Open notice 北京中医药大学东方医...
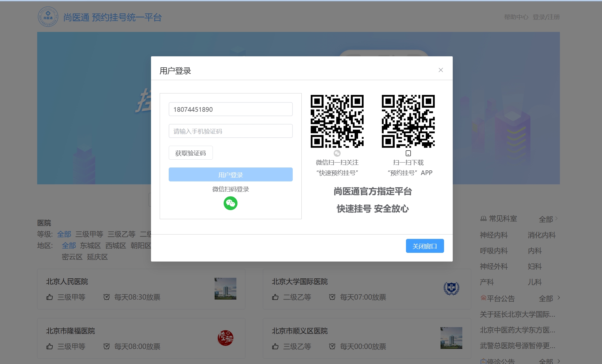This screenshot has width=602, height=364. pyautogui.click(x=517, y=330)
